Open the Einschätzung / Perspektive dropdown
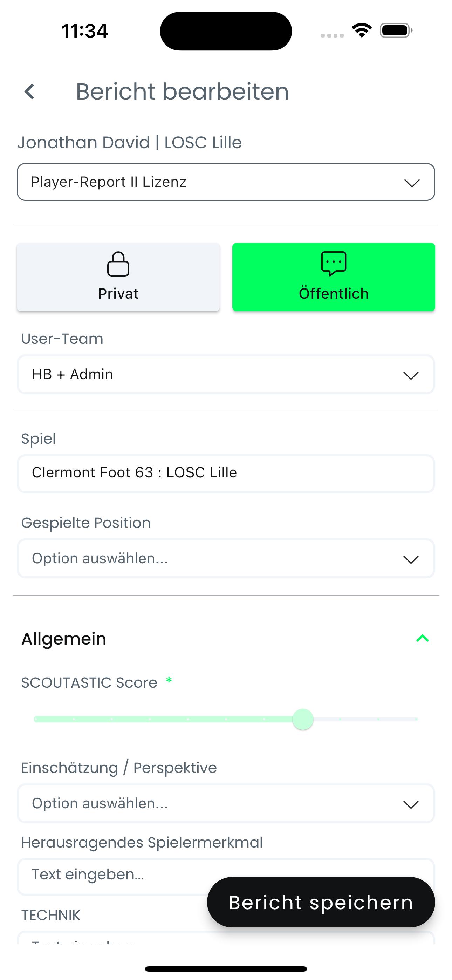Image resolution: width=452 pixels, height=980 pixels. [x=226, y=803]
